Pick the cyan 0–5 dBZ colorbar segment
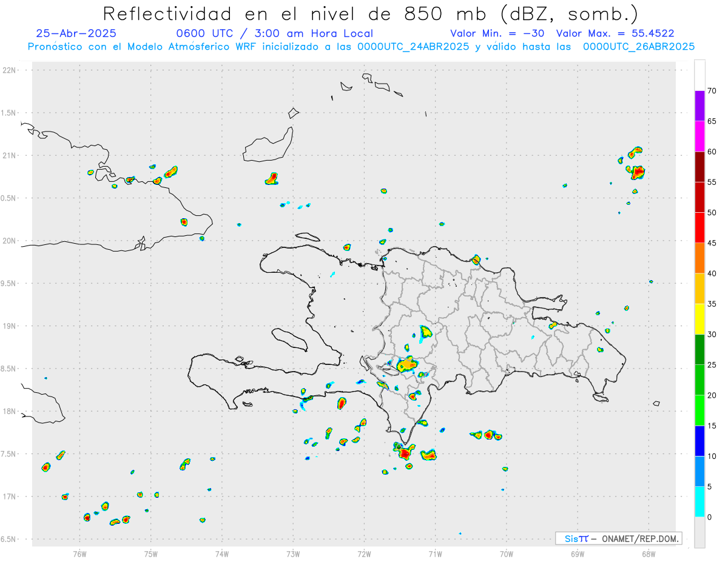The height and width of the screenshot is (562, 728). click(699, 502)
